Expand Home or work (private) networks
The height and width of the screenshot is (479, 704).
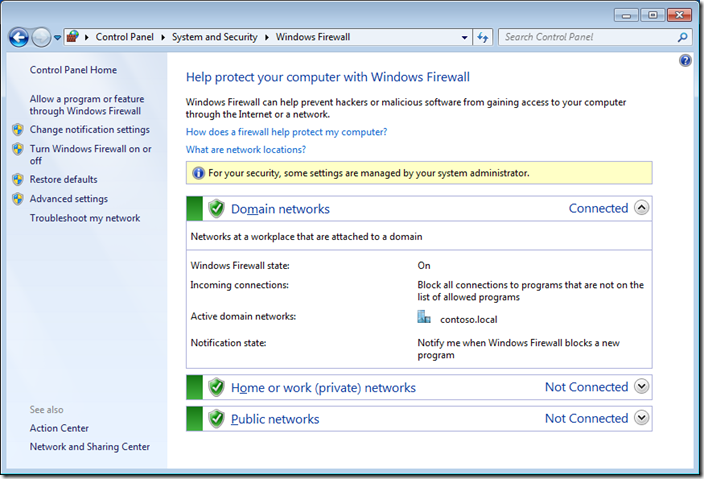point(642,387)
